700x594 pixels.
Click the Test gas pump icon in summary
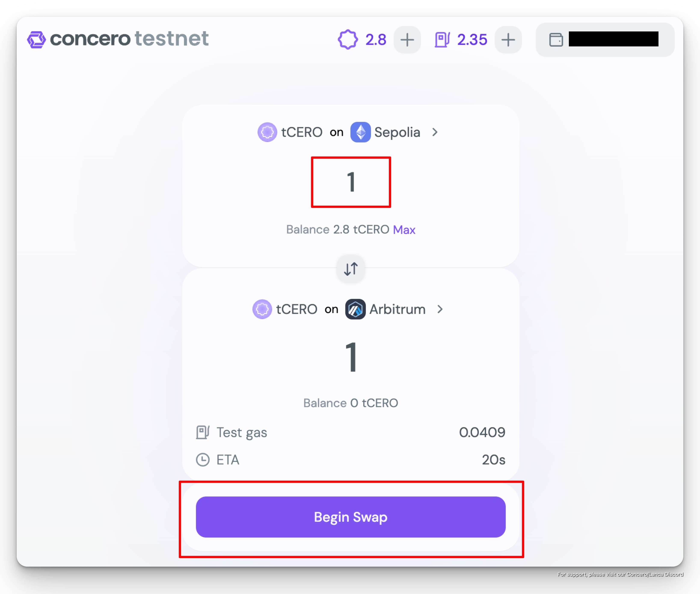203,432
